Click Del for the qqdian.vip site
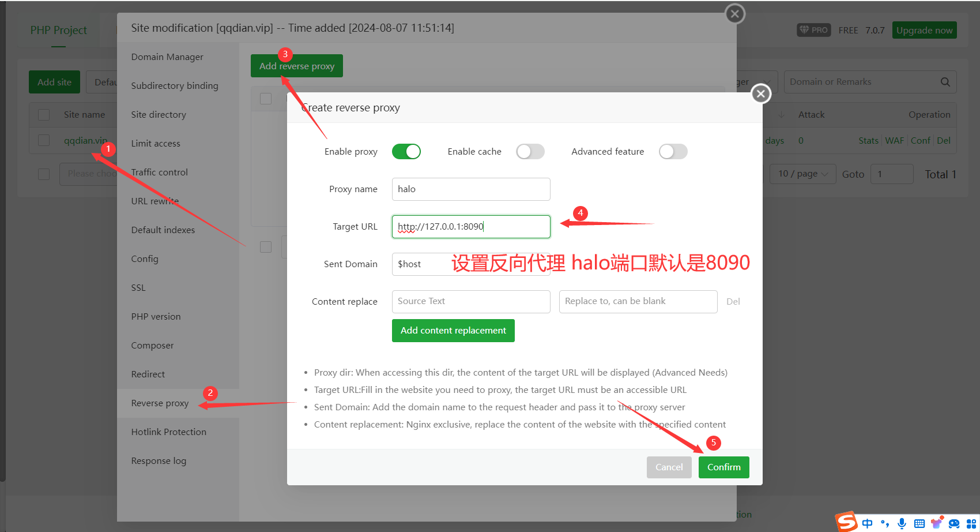Screen dimensions: 980x532 pyautogui.click(x=944, y=141)
